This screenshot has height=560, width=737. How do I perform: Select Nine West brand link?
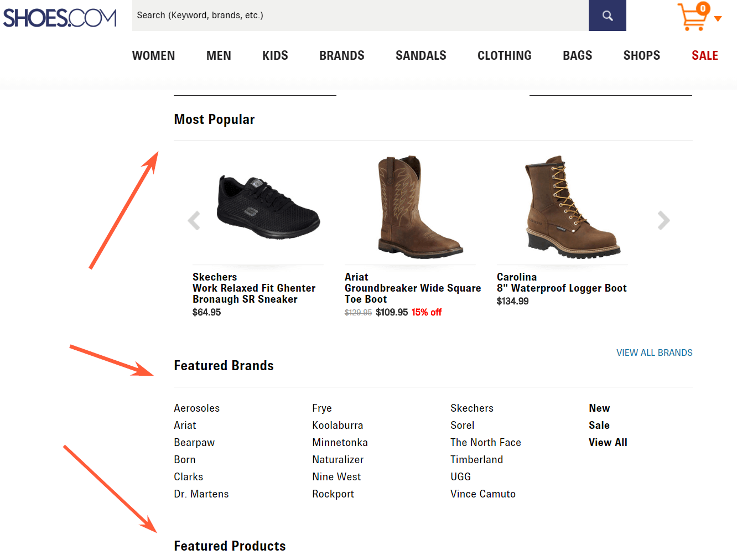point(336,476)
